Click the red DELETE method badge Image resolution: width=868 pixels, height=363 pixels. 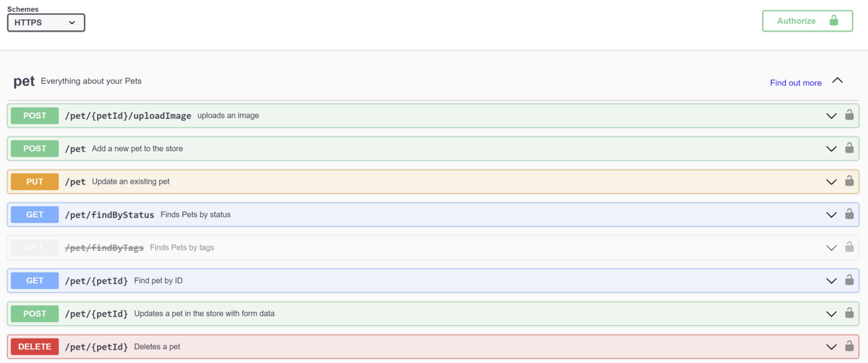(x=34, y=347)
